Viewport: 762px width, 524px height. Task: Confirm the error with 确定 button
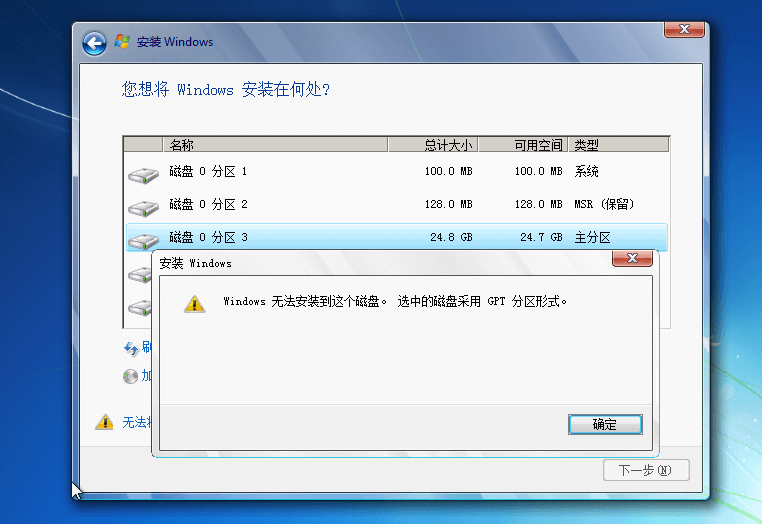coord(605,424)
